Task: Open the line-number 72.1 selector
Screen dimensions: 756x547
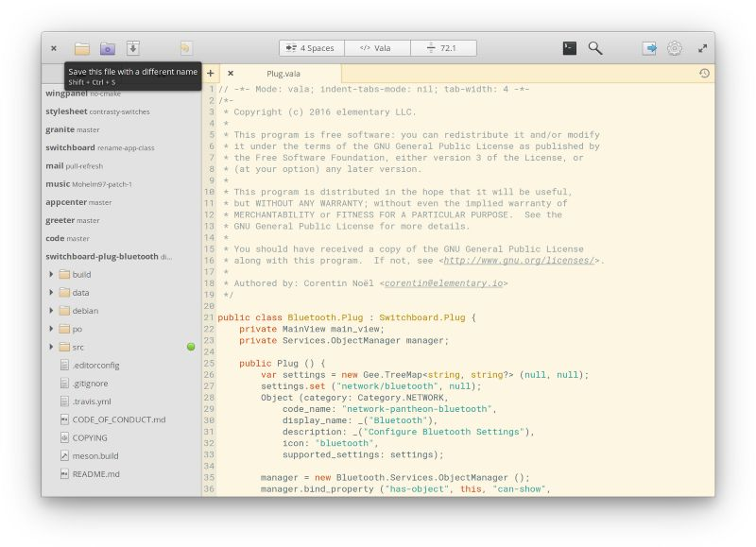Action: (x=444, y=47)
